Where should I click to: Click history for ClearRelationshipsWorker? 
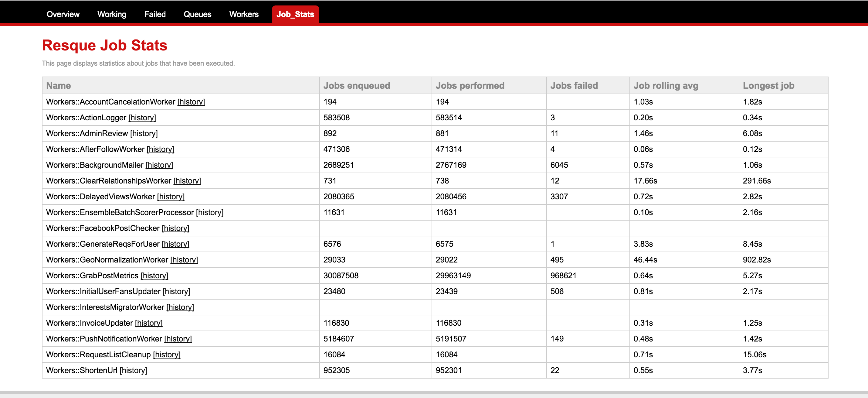coord(188,181)
